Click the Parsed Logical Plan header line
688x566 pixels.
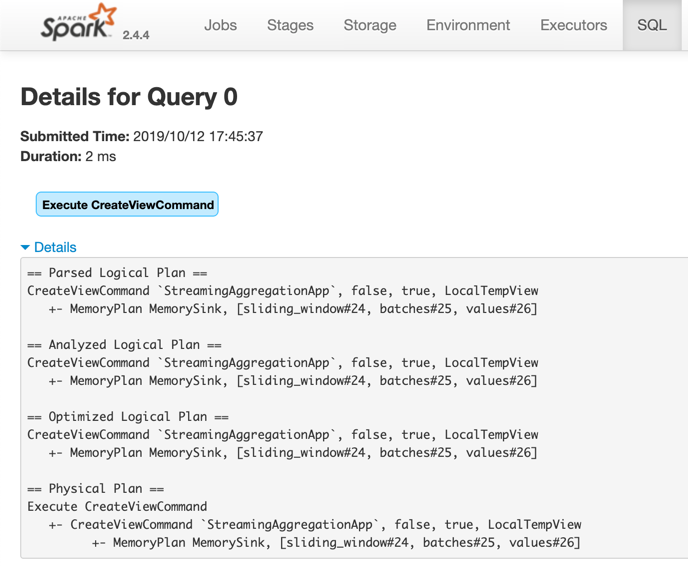(x=116, y=273)
